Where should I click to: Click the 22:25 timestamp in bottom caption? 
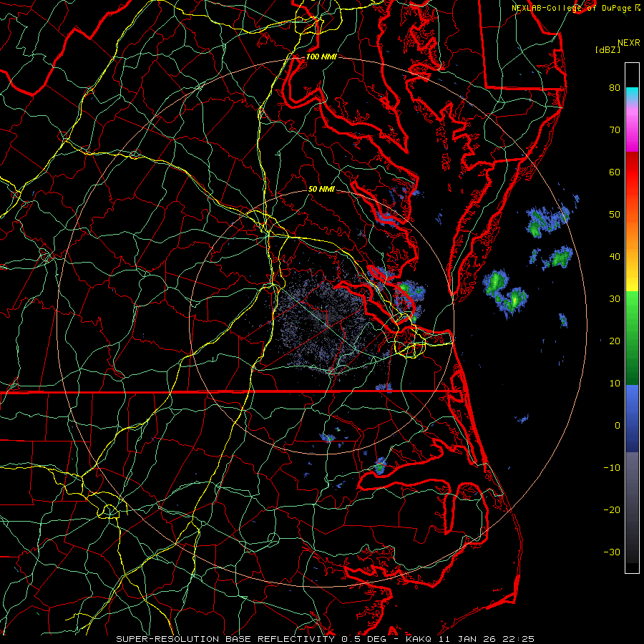(520, 638)
